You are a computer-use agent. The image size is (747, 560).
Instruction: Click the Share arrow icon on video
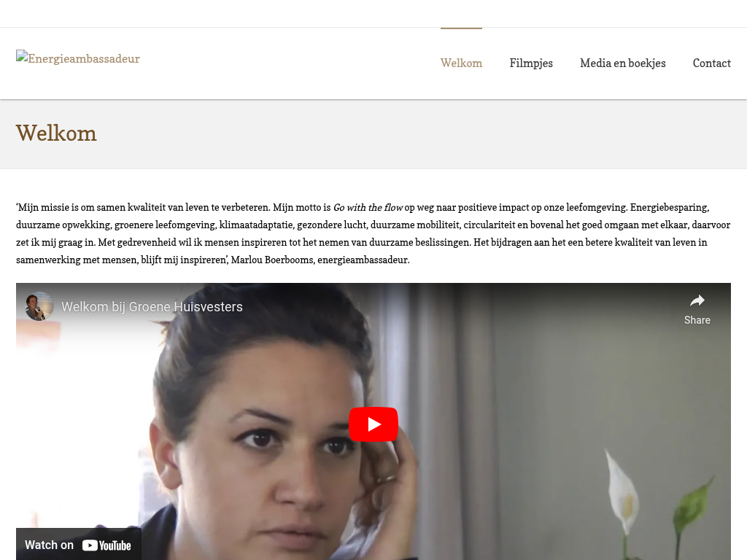click(x=697, y=300)
